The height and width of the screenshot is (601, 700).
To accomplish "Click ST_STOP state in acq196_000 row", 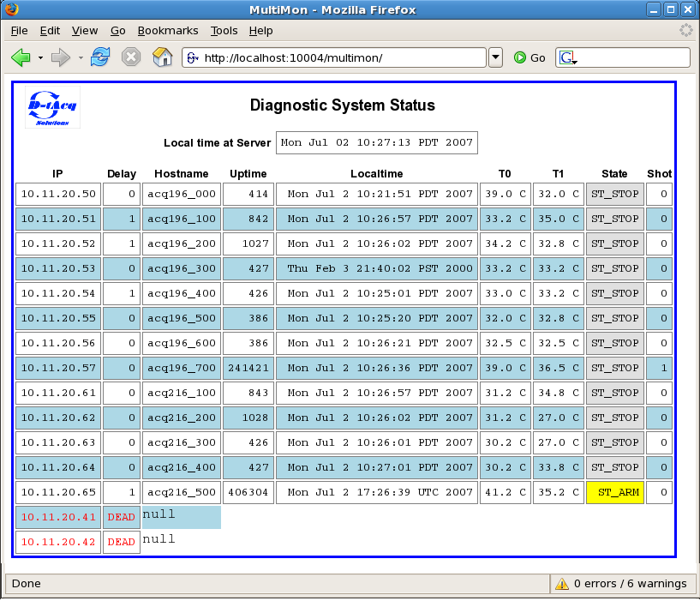I will [x=614, y=194].
